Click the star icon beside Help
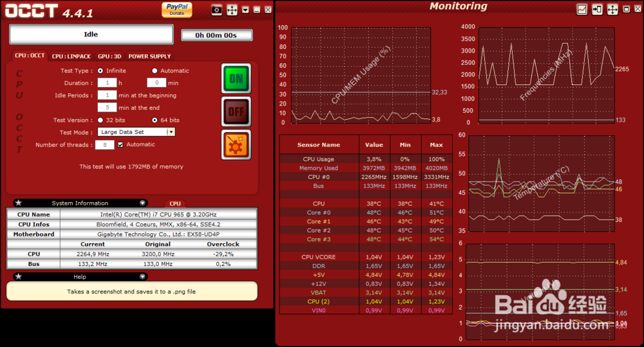Viewport: 644px width, 347px height. (19, 276)
